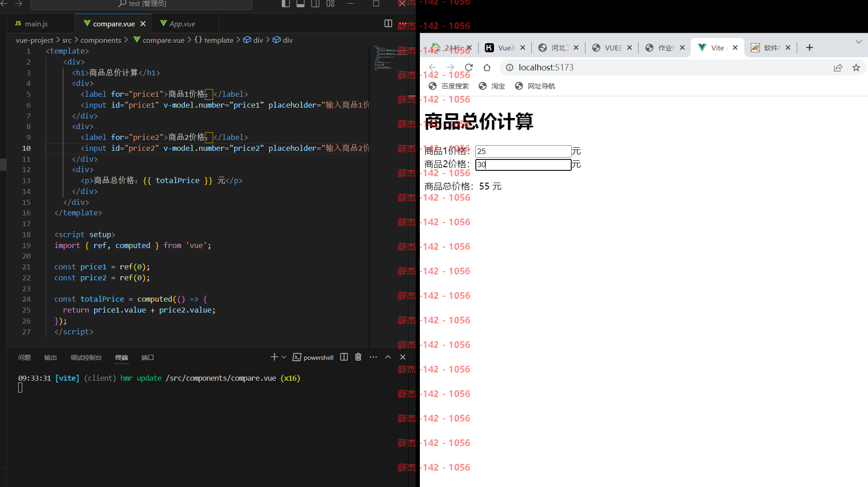This screenshot has height=487, width=868.
Task: Open terminal more actions ellipsis
Action: click(373, 357)
